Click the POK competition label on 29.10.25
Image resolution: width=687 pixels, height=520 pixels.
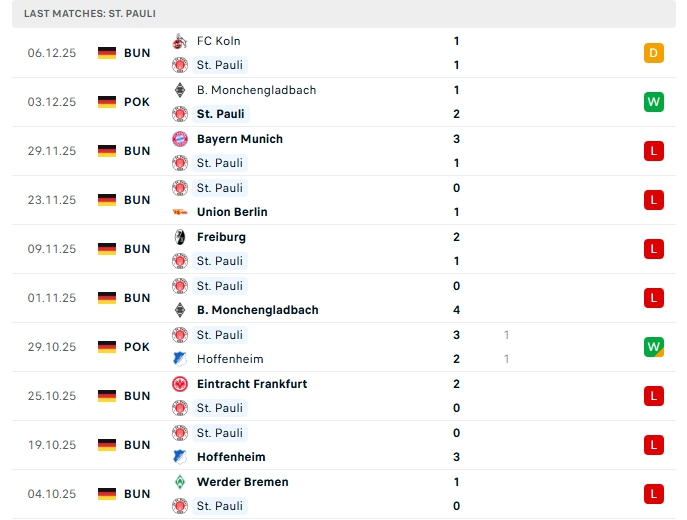pyautogui.click(x=137, y=347)
